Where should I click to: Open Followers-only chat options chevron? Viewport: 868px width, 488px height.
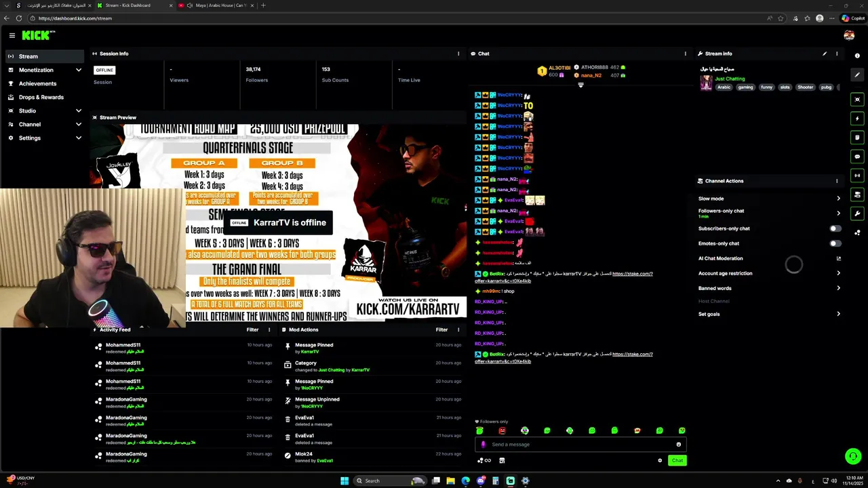(x=838, y=213)
